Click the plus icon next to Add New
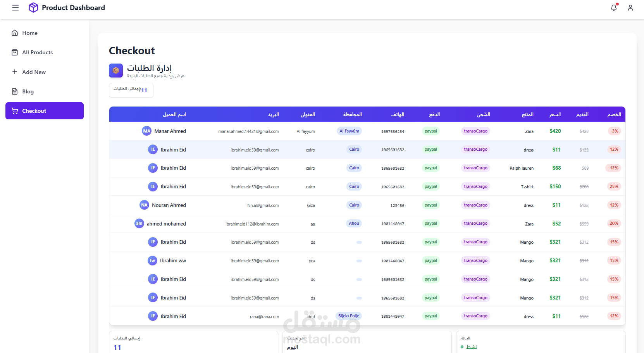 pyautogui.click(x=14, y=72)
